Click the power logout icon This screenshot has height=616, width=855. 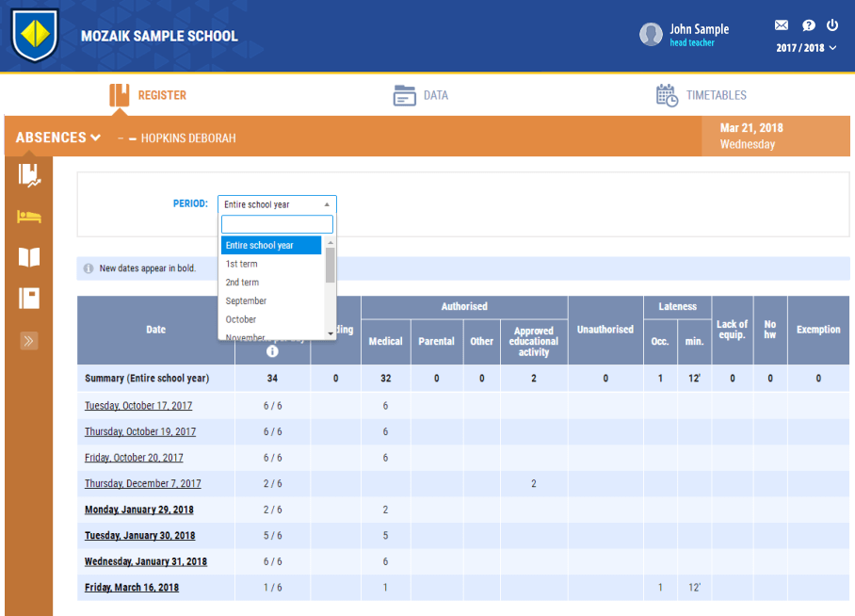[x=832, y=25]
